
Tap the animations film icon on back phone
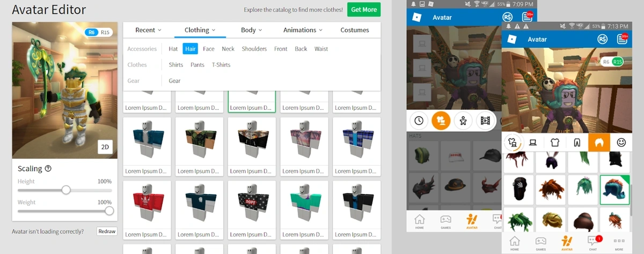485,121
